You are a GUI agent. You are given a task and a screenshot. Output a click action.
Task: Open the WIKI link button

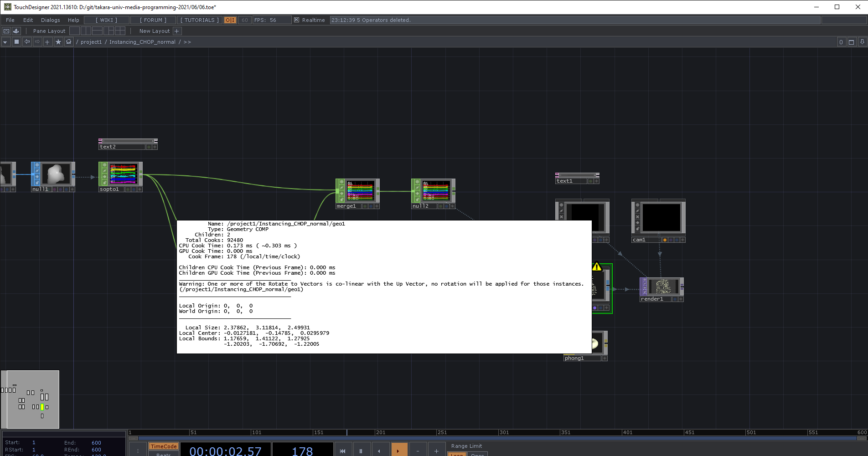click(x=106, y=20)
